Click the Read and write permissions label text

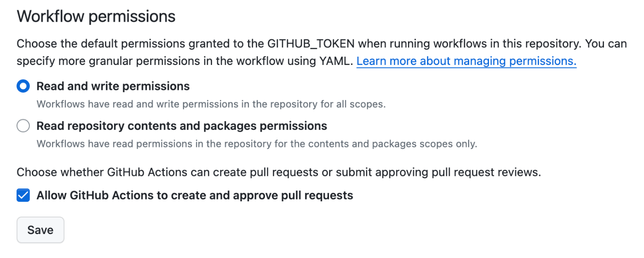click(x=113, y=86)
